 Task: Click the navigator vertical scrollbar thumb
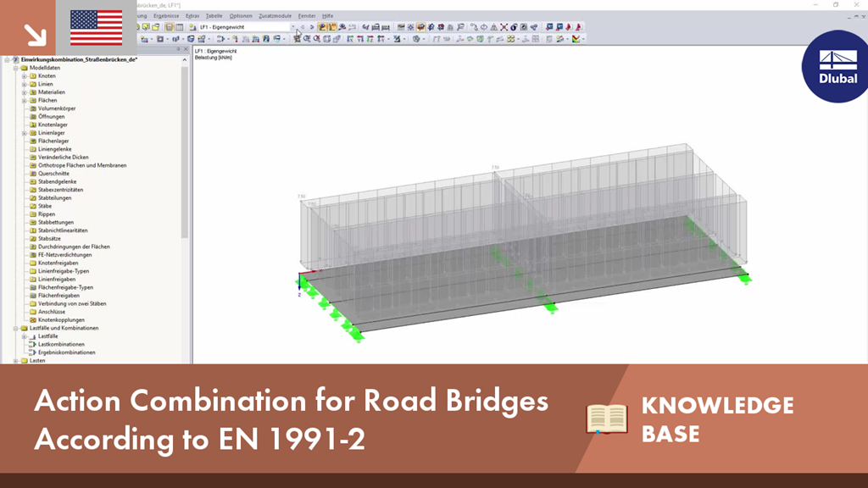tap(185, 152)
